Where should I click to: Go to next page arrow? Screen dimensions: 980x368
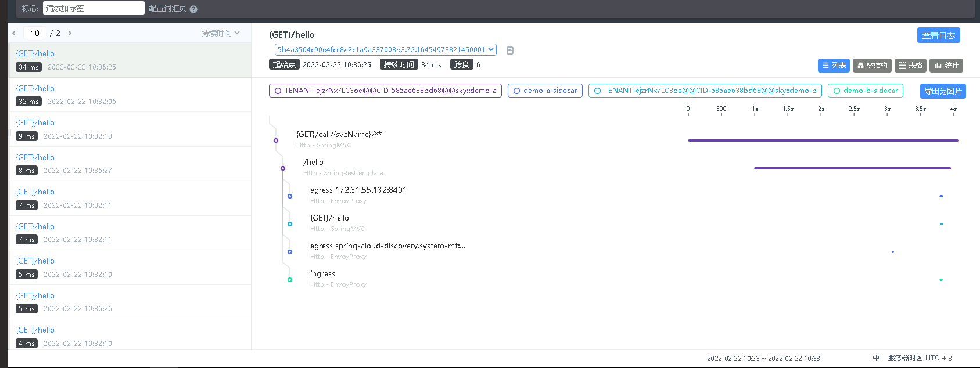coord(70,33)
